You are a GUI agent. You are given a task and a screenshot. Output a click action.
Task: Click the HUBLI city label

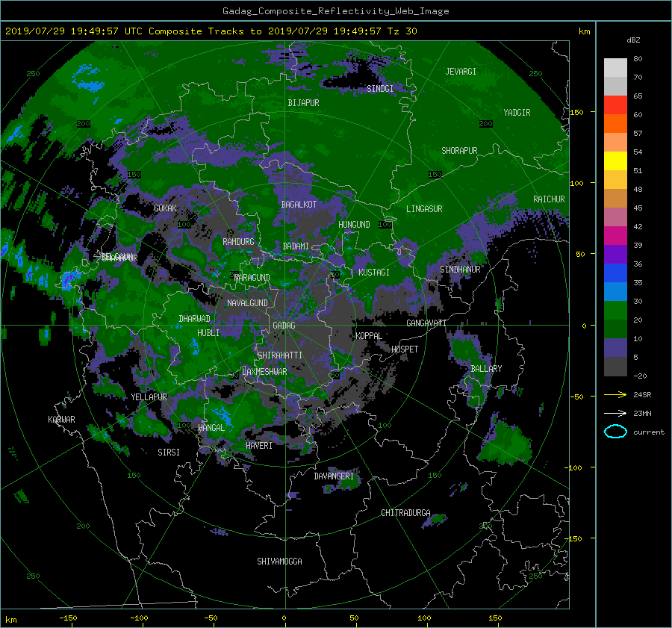[x=208, y=333]
